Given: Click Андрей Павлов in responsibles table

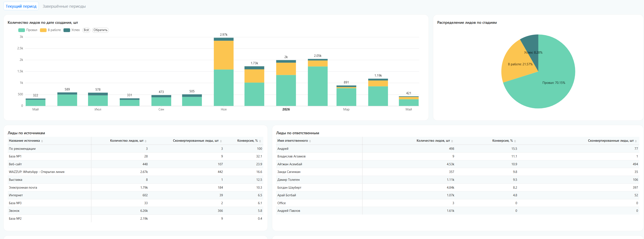Looking at the screenshot, I should (x=288, y=211).
